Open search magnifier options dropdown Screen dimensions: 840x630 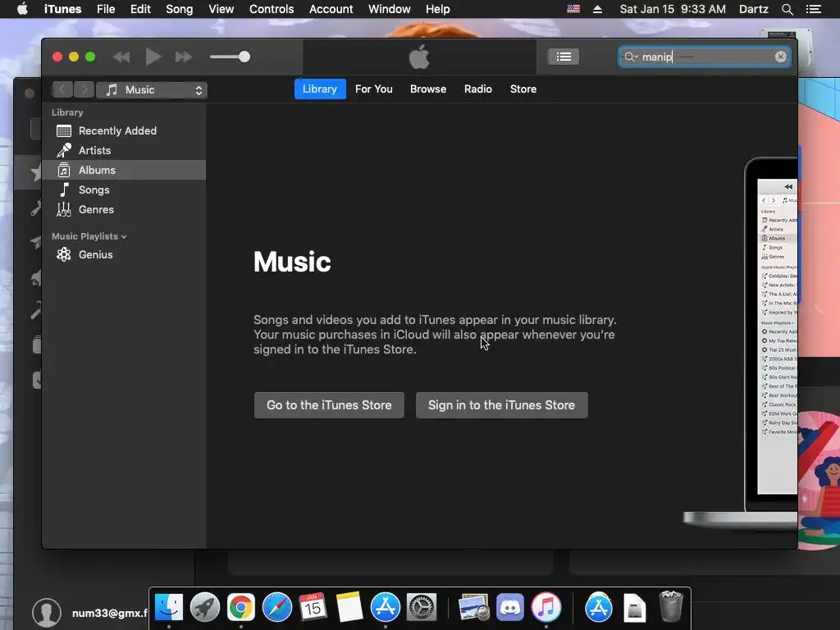pos(631,57)
